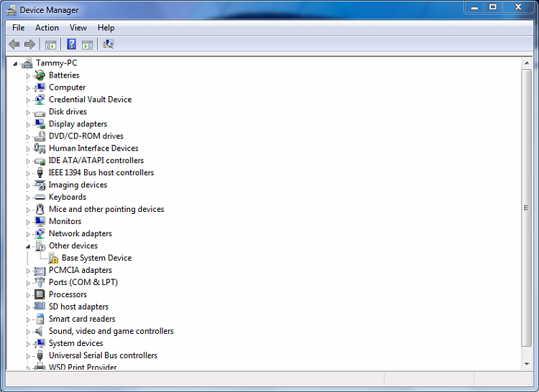
Task: Click the Smart card readers icon
Action: (x=40, y=319)
